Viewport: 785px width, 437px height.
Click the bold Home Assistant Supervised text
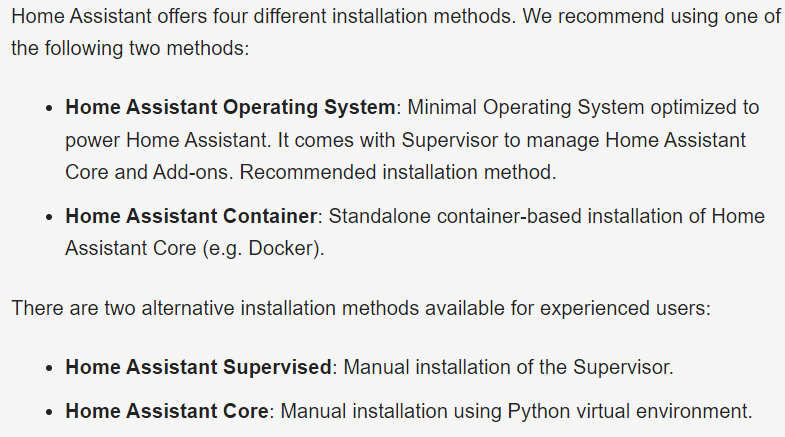pos(198,368)
